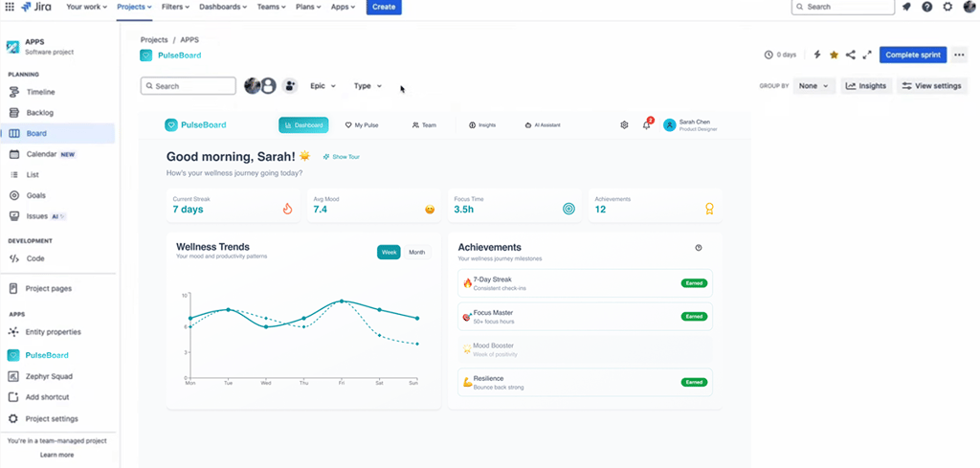Enter full screen with expand icon
The width and height of the screenshot is (980, 468).
tap(867, 55)
